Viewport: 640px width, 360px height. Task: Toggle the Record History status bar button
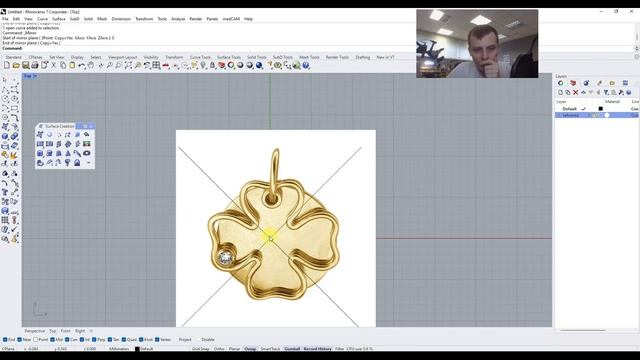point(317,349)
